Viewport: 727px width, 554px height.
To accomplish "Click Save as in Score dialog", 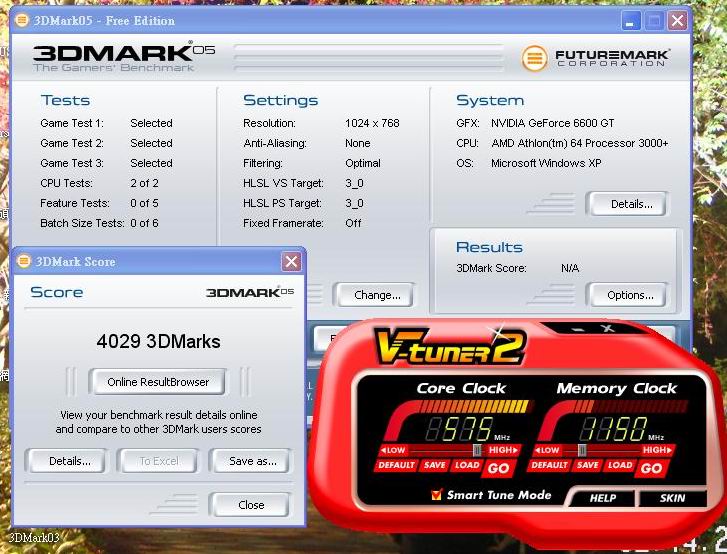I will pyautogui.click(x=252, y=461).
